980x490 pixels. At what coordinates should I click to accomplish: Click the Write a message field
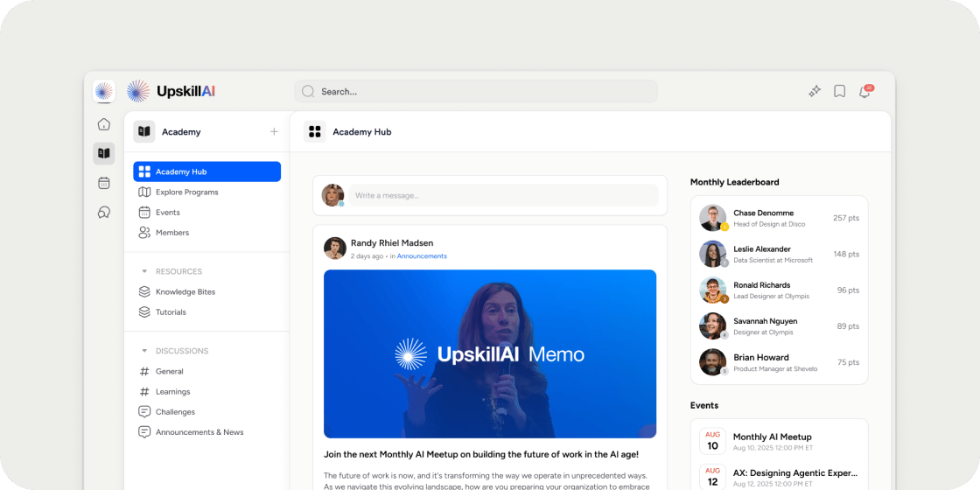tap(504, 196)
